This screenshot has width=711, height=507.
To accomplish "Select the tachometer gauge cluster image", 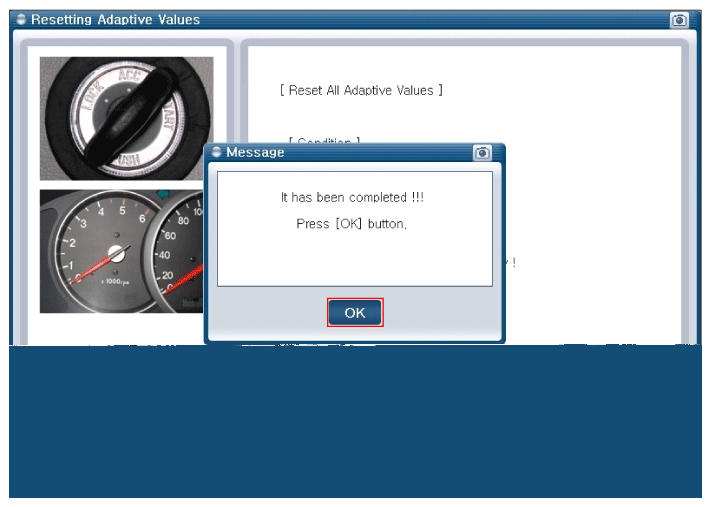I will 122,250.
